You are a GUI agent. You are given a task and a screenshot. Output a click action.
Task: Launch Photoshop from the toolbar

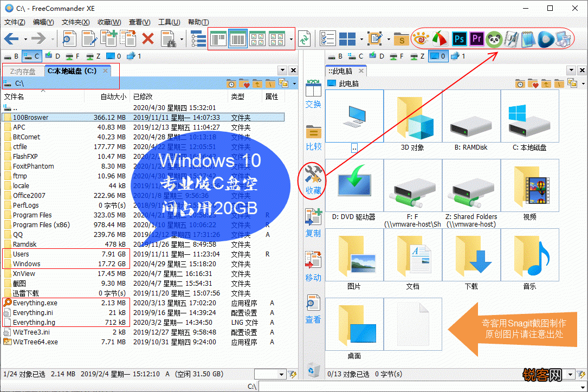[x=459, y=38]
